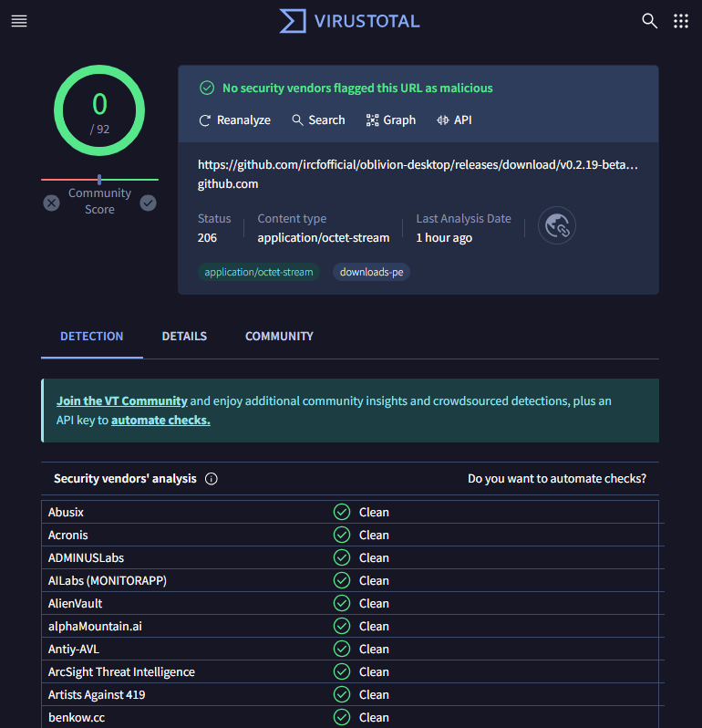
Task: Click the No security vendors flagged message
Action: (357, 88)
